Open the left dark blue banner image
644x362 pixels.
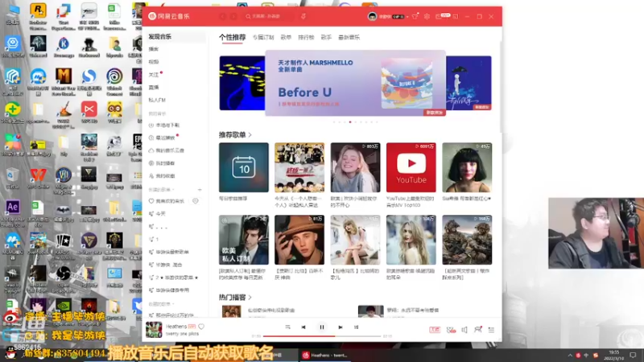pyautogui.click(x=242, y=84)
